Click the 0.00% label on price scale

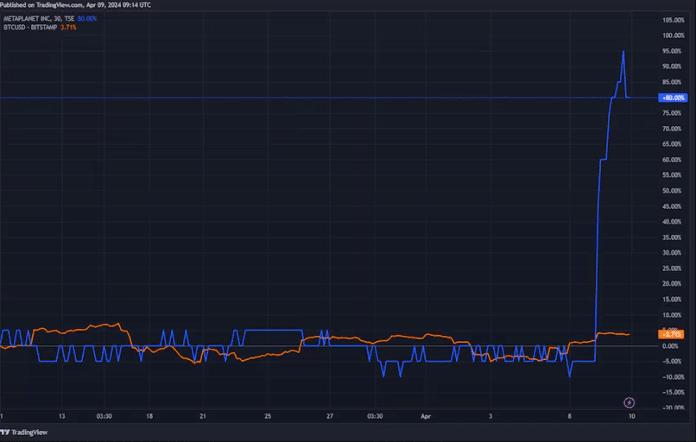click(x=673, y=346)
